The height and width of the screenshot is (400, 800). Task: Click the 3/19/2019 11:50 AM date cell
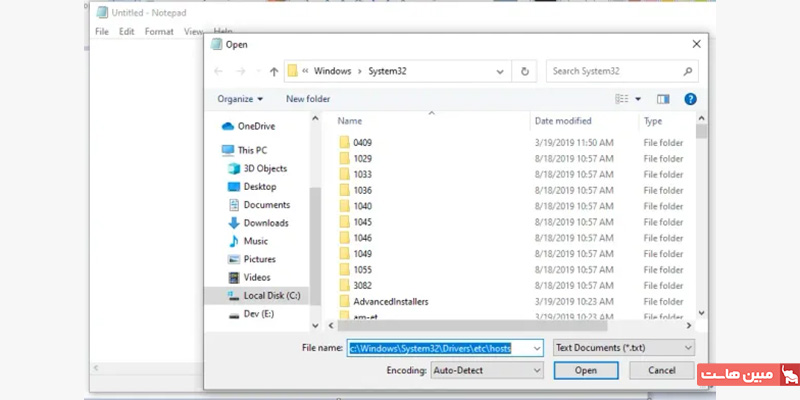pyautogui.click(x=574, y=143)
